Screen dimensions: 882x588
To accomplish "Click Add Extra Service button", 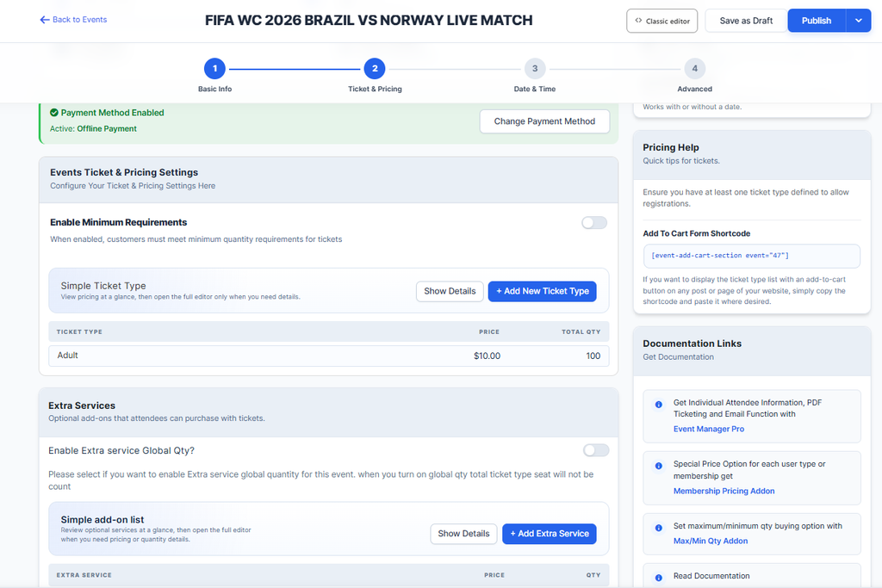I will pos(549,534).
